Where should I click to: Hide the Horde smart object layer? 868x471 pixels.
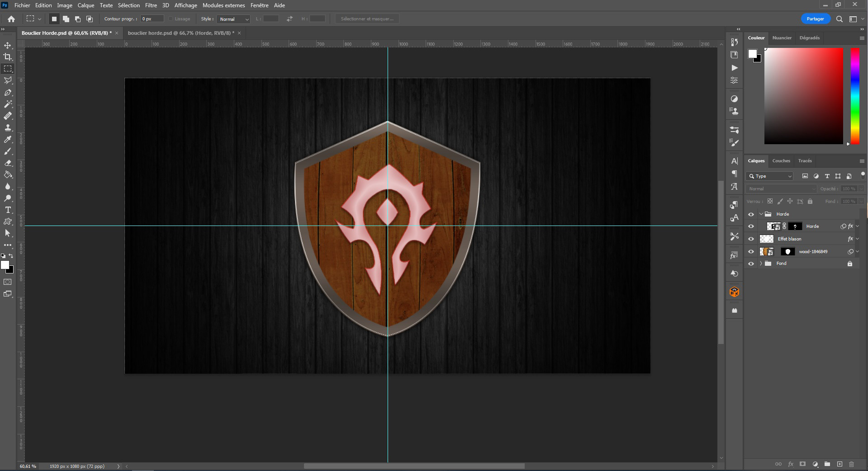tap(751, 226)
